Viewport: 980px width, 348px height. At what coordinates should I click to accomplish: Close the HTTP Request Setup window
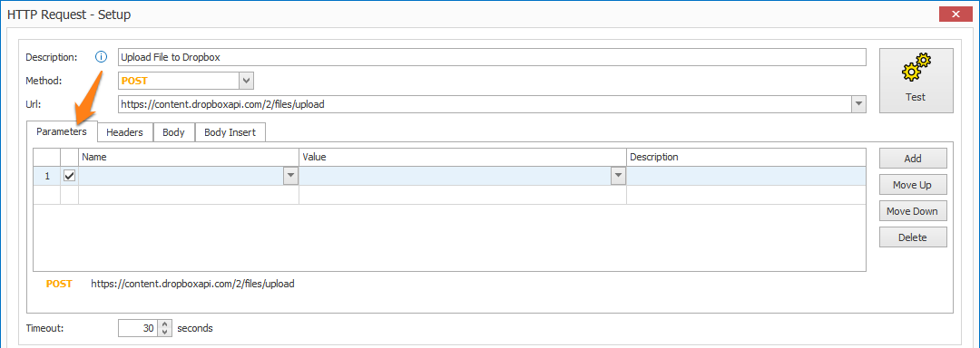955,14
